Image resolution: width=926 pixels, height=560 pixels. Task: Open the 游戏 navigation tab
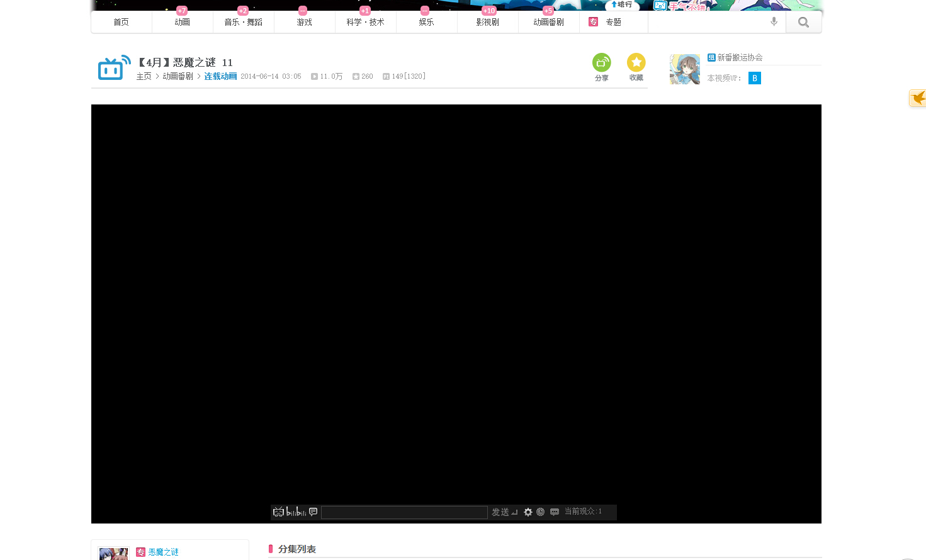305,22
